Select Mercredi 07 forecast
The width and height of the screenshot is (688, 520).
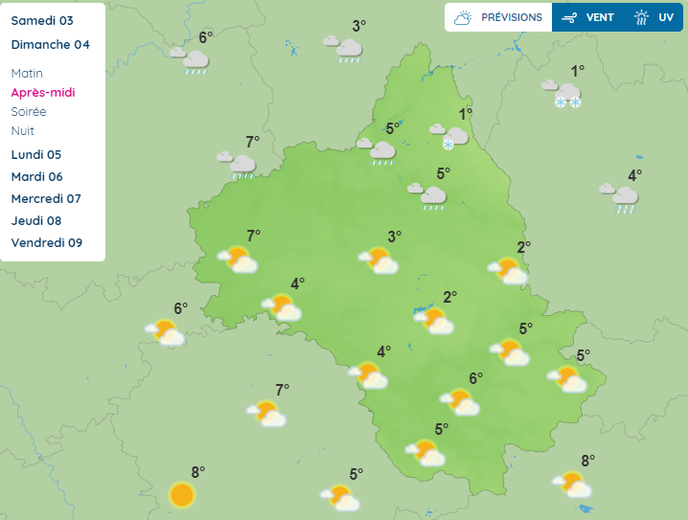click(46, 199)
